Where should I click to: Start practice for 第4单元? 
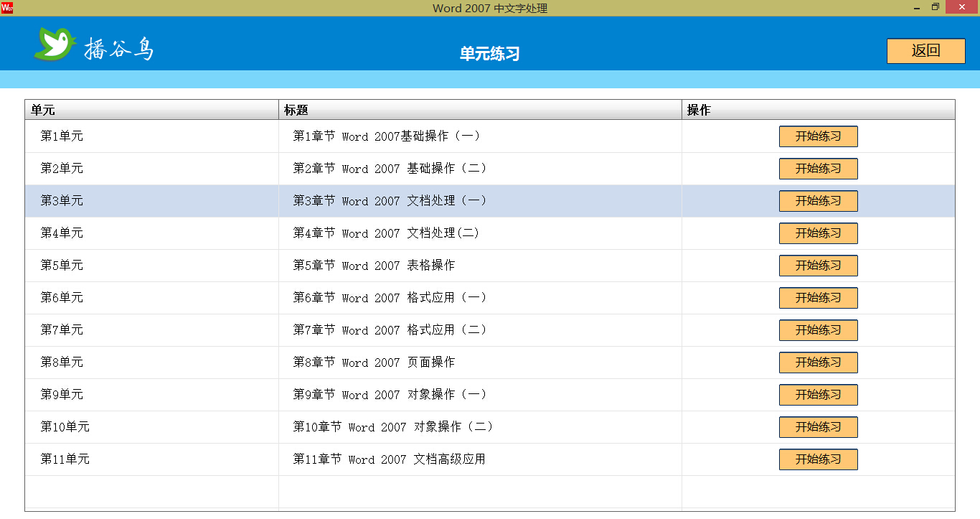pyautogui.click(x=818, y=233)
